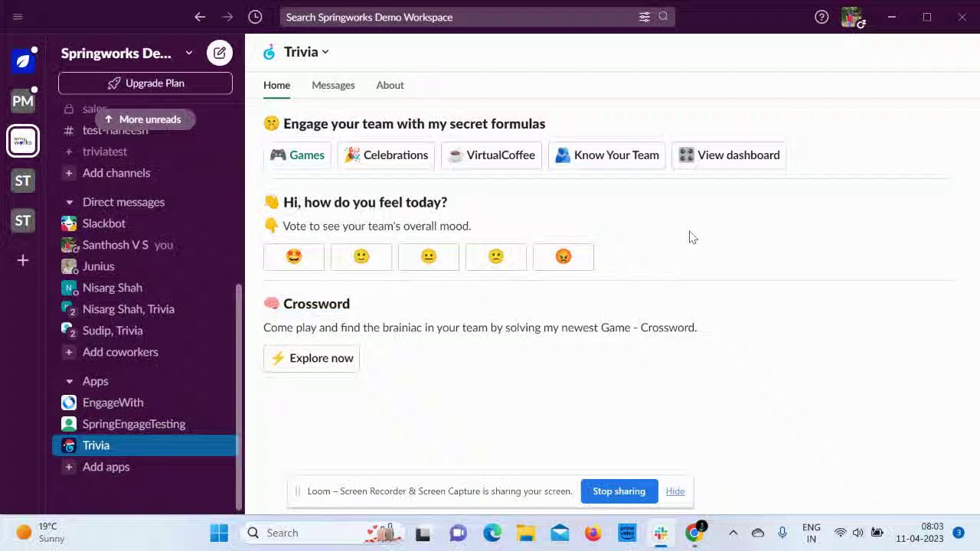This screenshot has height=551, width=980.
Task: Open the Games button
Action: (x=298, y=155)
